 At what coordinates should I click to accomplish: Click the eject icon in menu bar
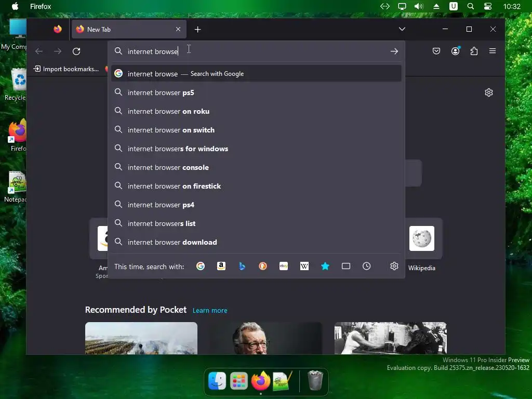point(436,6)
